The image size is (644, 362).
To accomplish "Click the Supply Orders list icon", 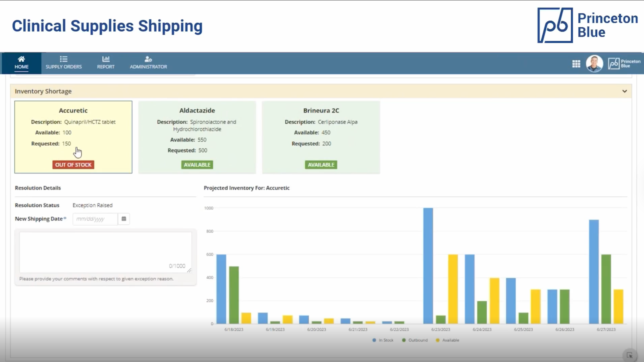I will click(x=64, y=59).
